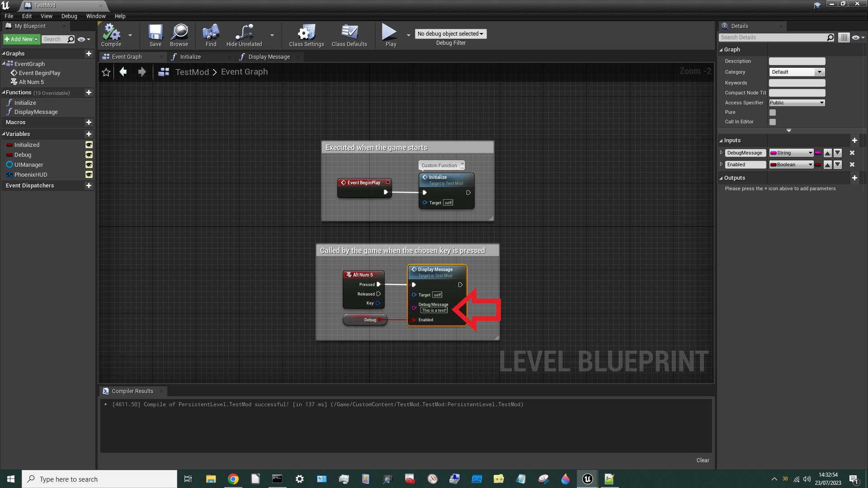The height and width of the screenshot is (488, 868).
Task: Expand DebugMessage input parameter
Action: (721, 153)
